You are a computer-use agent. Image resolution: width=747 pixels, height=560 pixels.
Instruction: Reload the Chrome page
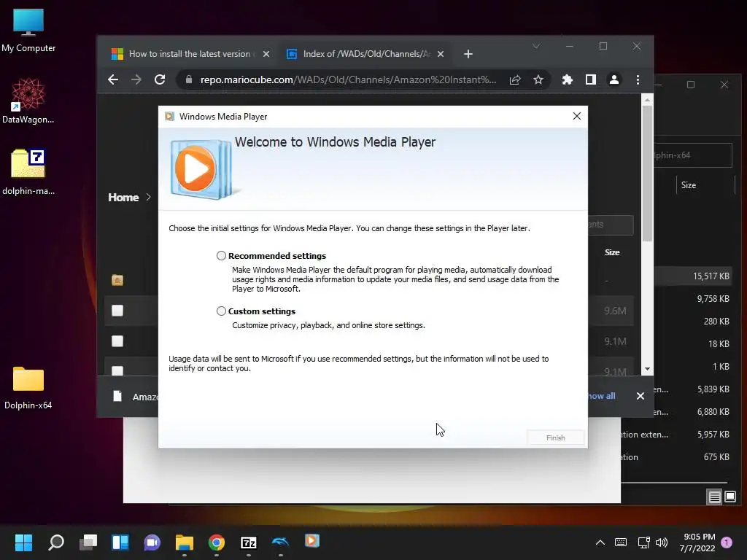[x=160, y=79]
